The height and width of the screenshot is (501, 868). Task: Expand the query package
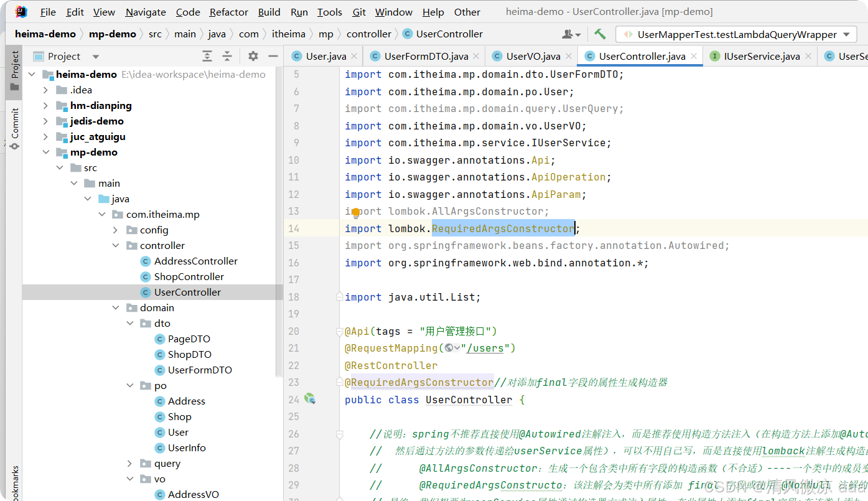(129, 463)
